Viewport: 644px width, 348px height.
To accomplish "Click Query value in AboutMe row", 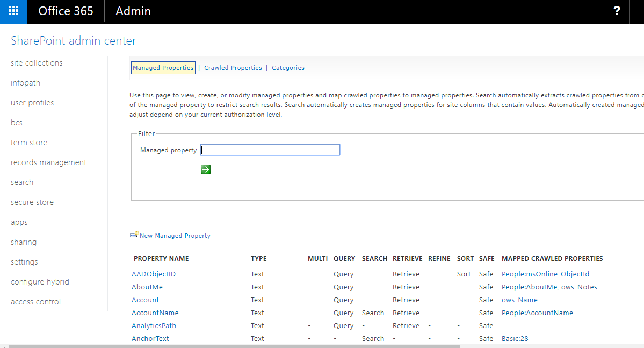I will 343,287.
